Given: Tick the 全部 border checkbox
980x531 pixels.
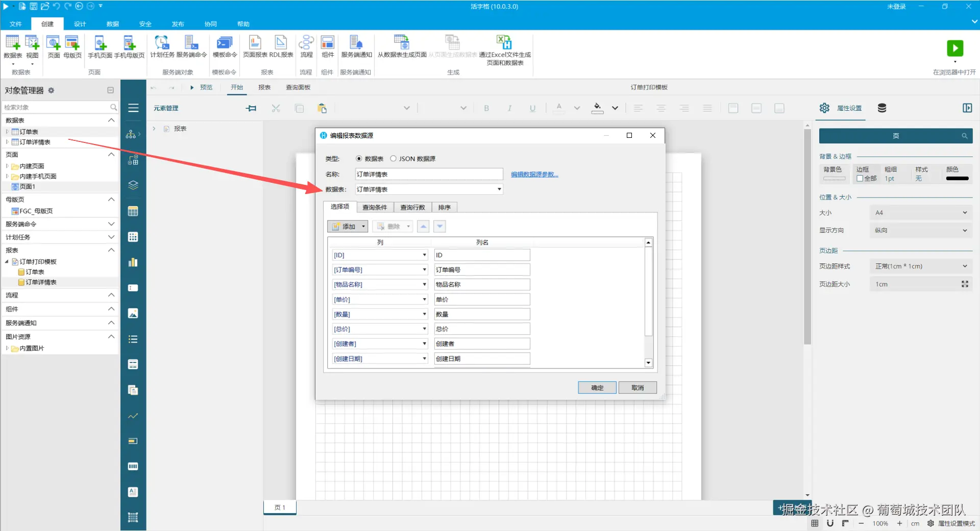Looking at the screenshot, I should tap(860, 179).
